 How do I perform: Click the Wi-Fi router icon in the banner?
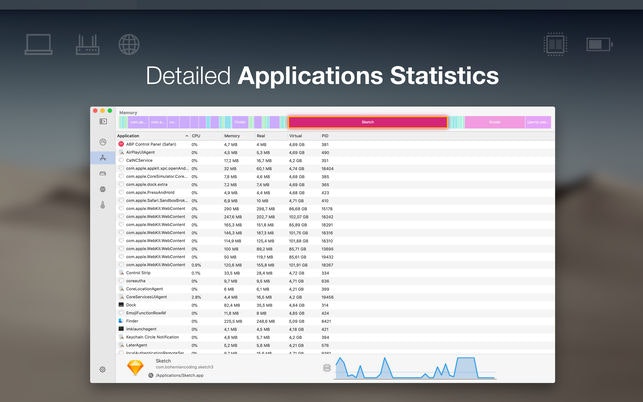pyautogui.click(x=87, y=45)
